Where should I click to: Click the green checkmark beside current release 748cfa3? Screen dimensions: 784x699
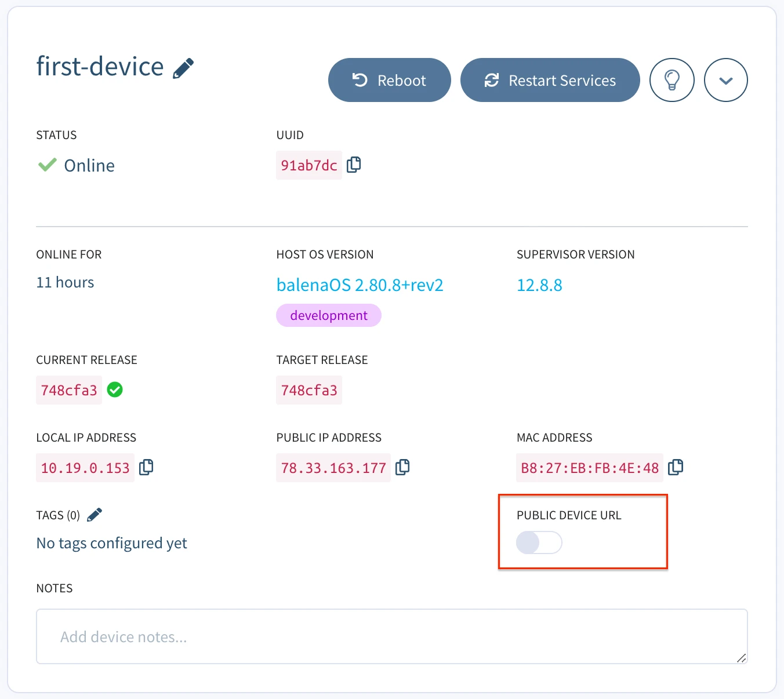click(114, 389)
